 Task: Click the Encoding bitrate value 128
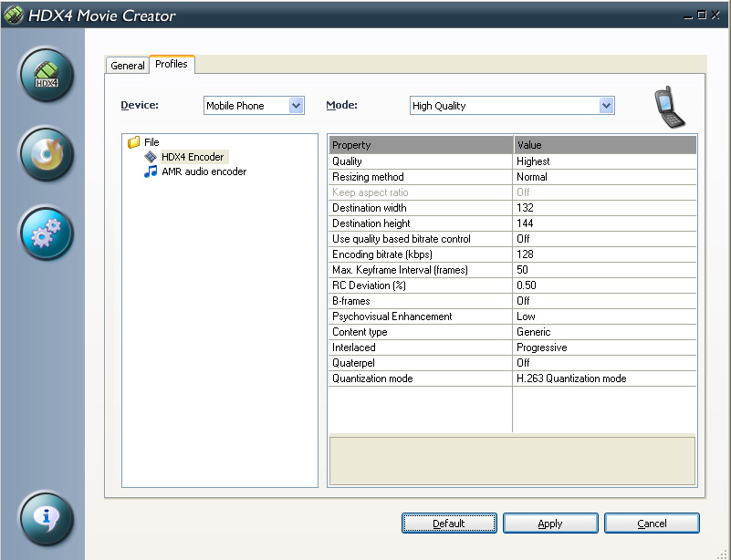(x=525, y=254)
